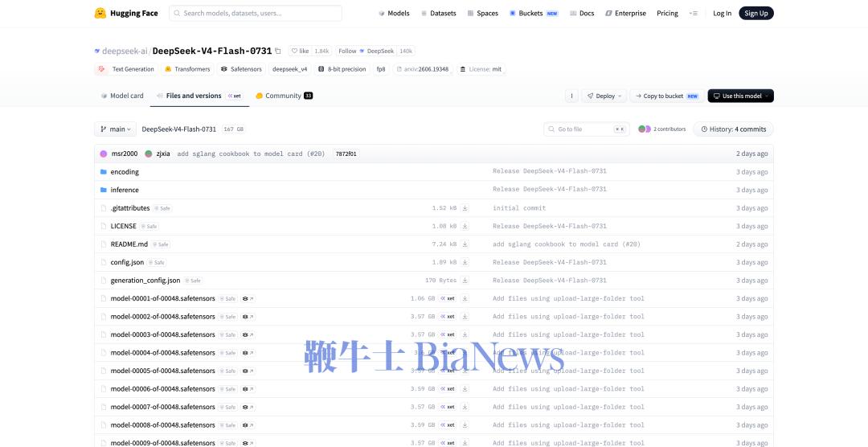Open config.json file name
868x447 pixels.
click(x=127, y=263)
